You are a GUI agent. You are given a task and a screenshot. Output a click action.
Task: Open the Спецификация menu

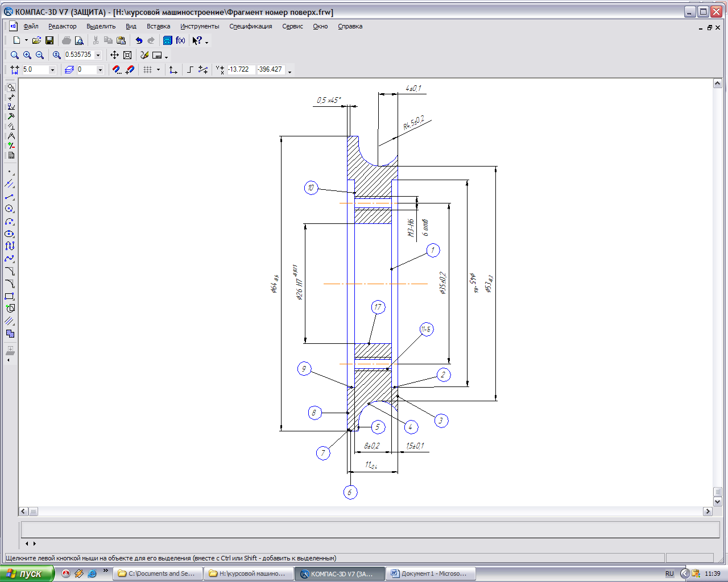coord(250,26)
